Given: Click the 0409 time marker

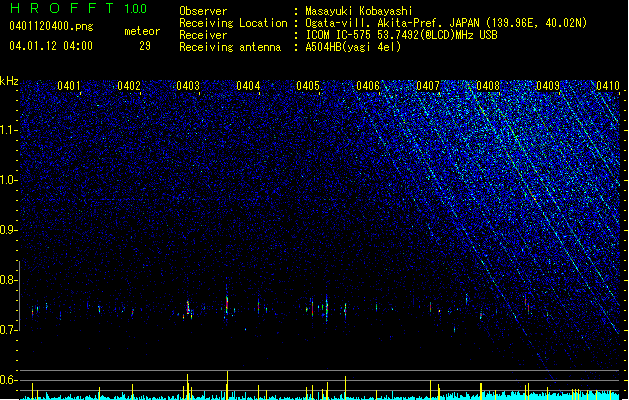Looking at the screenshot, I should click(548, 86).
